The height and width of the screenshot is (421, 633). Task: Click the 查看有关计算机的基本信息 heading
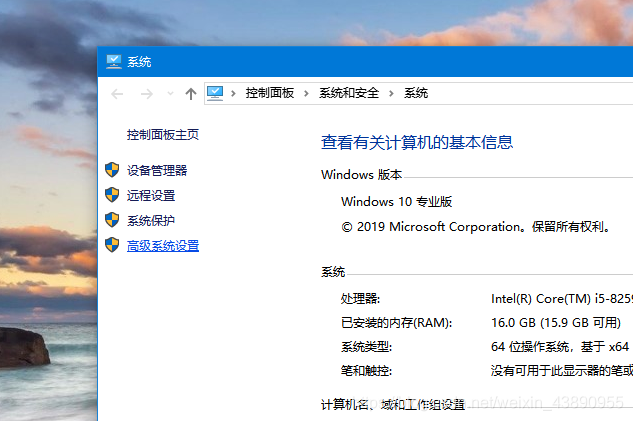pyautogui.click(x=417, y=142)
